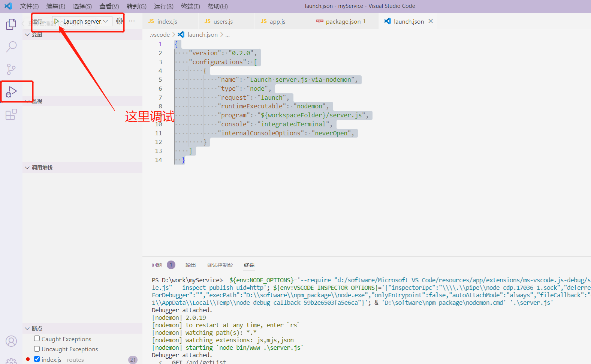591x364 pixels.
Task: Switch to the users.js editor tab
Action: click(x=227, y=21)
